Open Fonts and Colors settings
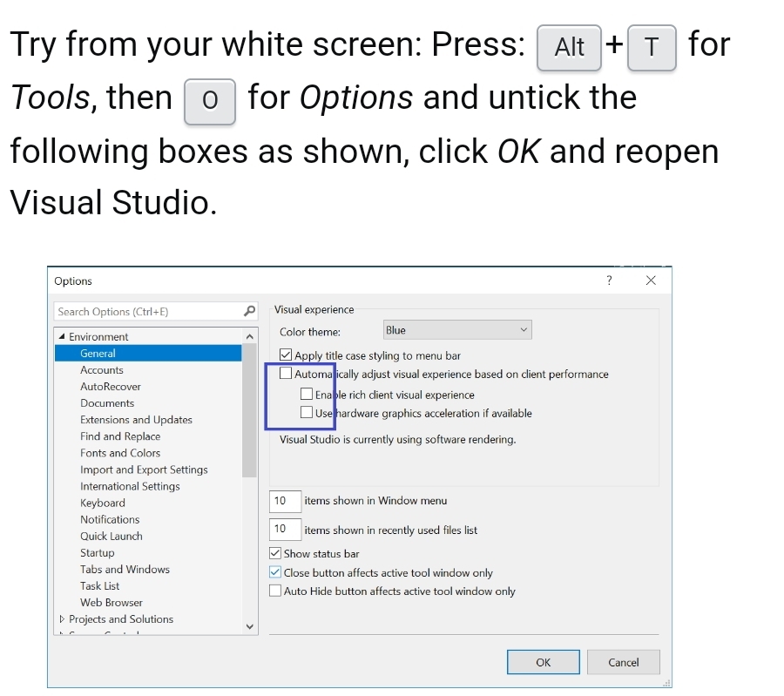This screenshot has width=784, height=696. [x=120, y=452]
